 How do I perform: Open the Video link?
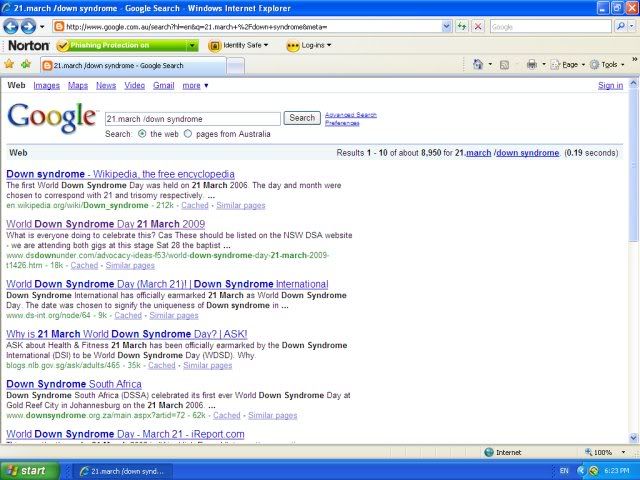(x=135, y=86)
